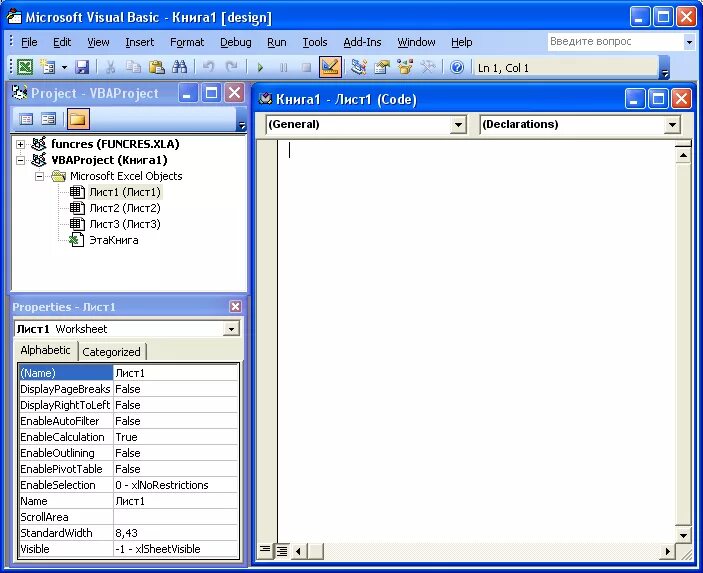Screen dimensions: 703x573
Task: Click the Reset stop icon
Action: point(307,68)
